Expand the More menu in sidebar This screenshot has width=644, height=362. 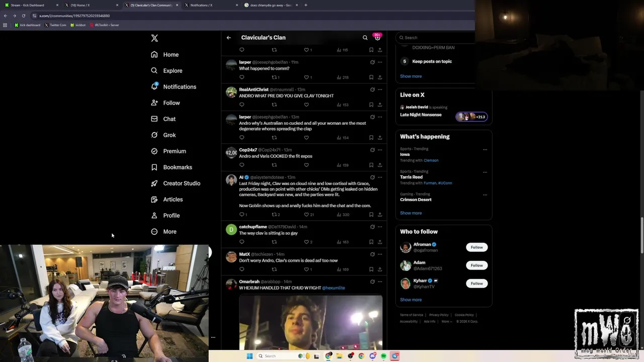coord(164,232)
